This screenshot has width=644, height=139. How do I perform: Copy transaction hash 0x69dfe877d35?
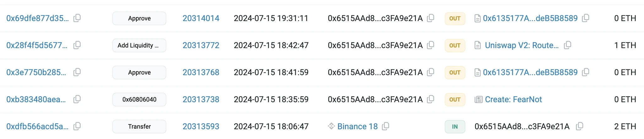coord(77,18)
